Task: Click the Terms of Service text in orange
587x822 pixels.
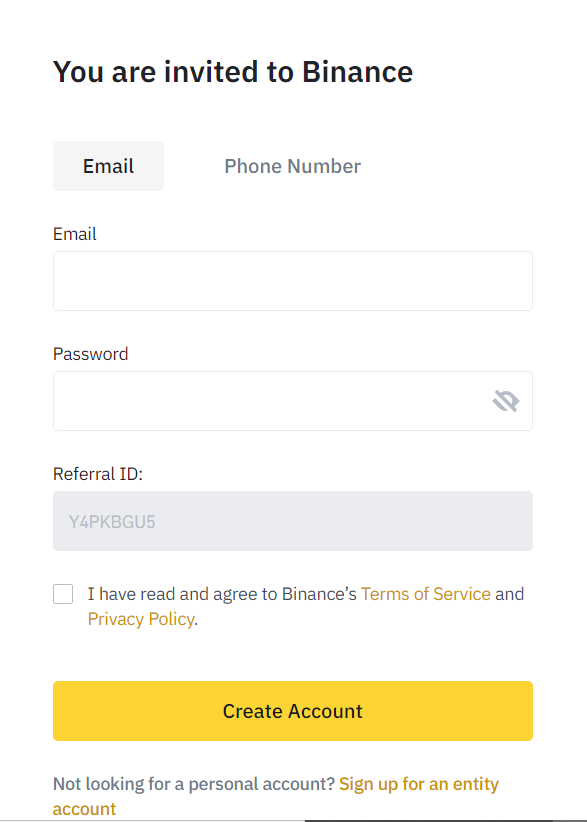Action: point(426,593)
